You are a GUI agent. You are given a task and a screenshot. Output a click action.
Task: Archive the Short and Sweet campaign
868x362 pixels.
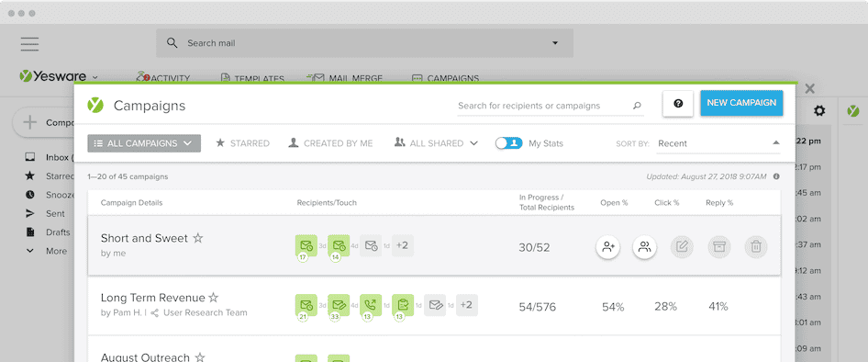(x=719, y=247)
